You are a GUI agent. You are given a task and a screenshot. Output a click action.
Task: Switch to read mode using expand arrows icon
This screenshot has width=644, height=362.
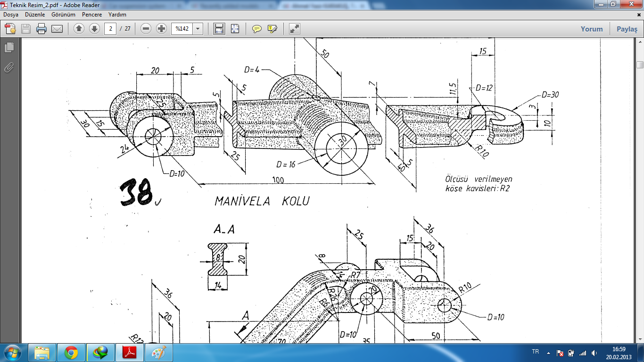point(295,29)
